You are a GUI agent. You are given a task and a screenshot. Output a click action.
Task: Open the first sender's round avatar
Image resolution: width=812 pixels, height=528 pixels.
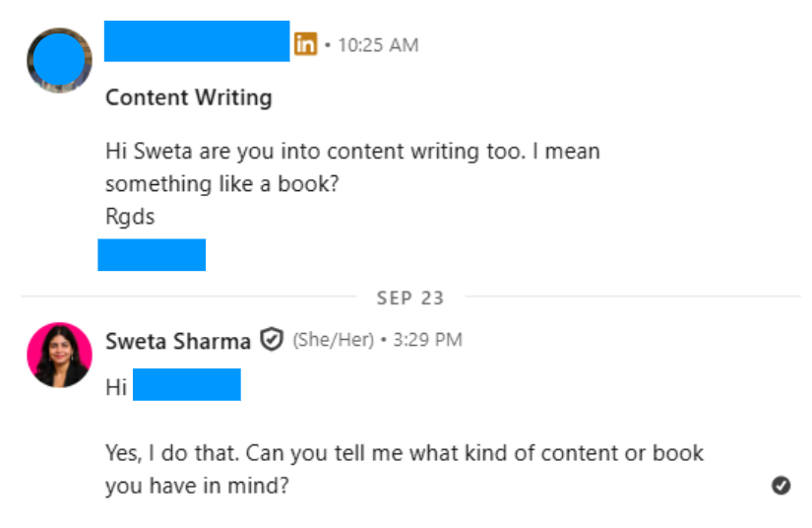click(x=59, y=60)
